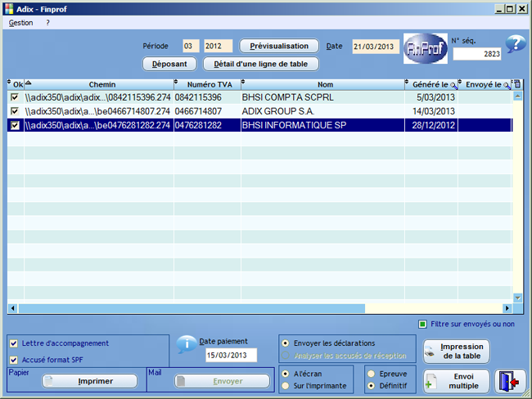The width and height of the screenshot is (532, 399).
Task: Click the horizontal scrollbar thumb
Action: coord(192,308)
